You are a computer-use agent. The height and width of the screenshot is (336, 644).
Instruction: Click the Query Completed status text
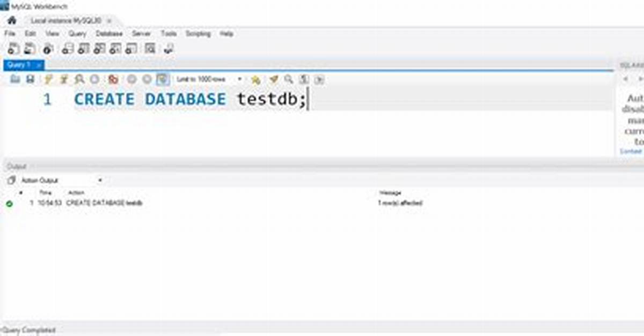pyautogui.click(x=29, y=330)
